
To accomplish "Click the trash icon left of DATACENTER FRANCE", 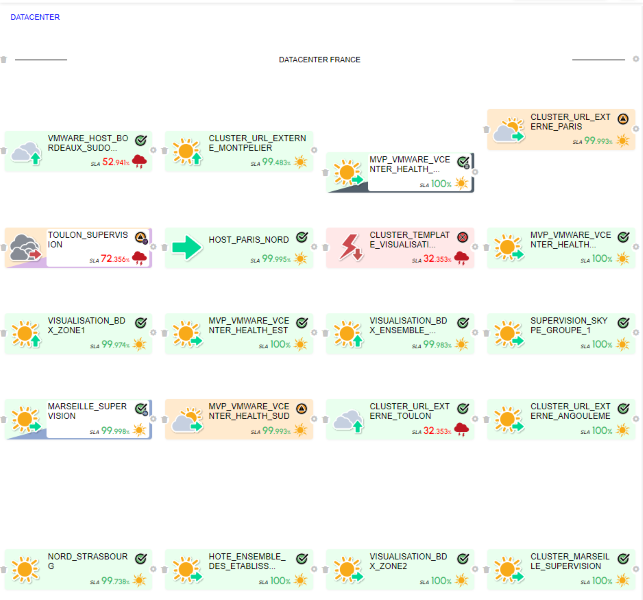I will tap(4, 60).
